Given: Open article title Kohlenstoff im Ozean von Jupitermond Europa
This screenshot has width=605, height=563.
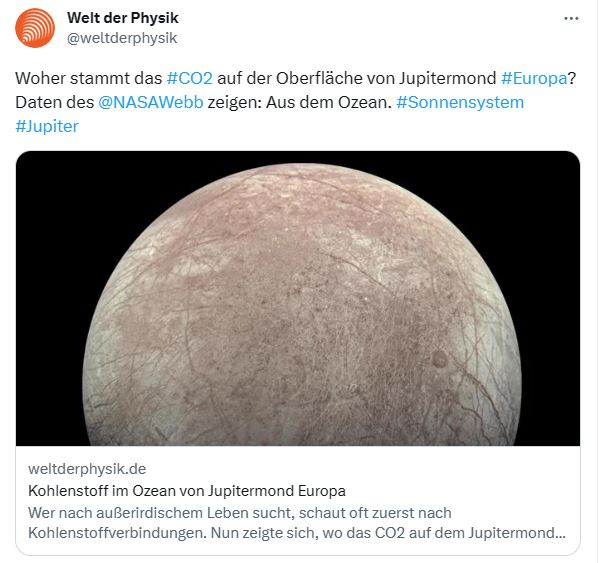Looking at the screenshot, I should click(187, 491).
